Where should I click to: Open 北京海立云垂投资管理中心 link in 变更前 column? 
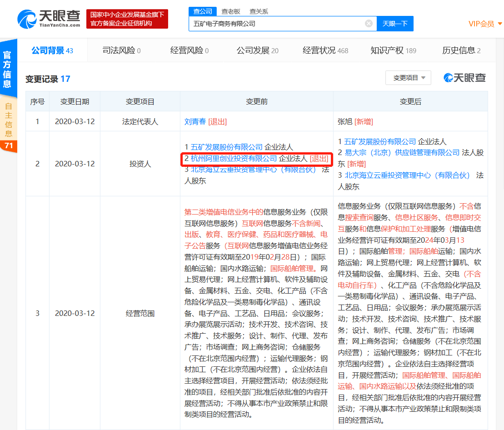tap(253, 170)
